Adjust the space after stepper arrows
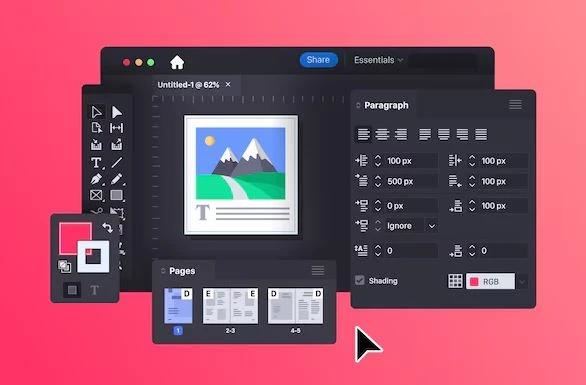Image resolution: width=586 pixels, height=385 pixels. pyautogui.click(x=472, y=206)
